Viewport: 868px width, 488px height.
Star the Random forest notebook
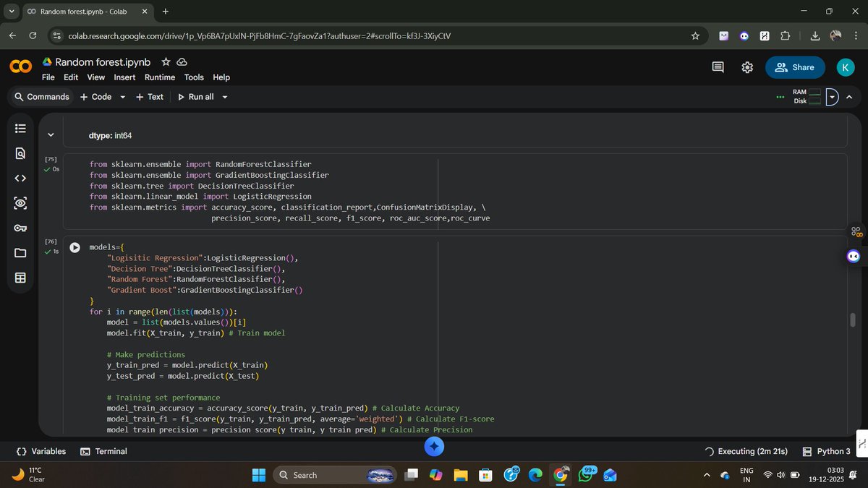(x=166, y=62)
